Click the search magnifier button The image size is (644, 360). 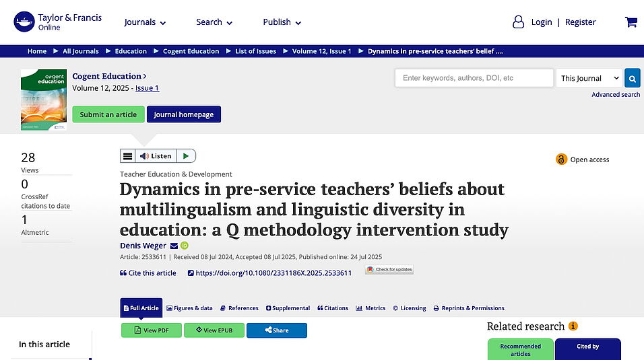(x=632, y=79)
